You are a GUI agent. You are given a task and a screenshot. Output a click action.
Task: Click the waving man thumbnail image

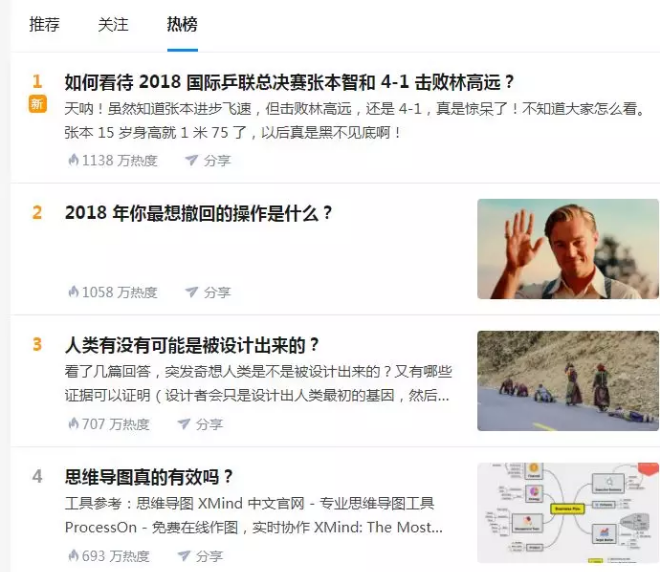tap(568, 249)
